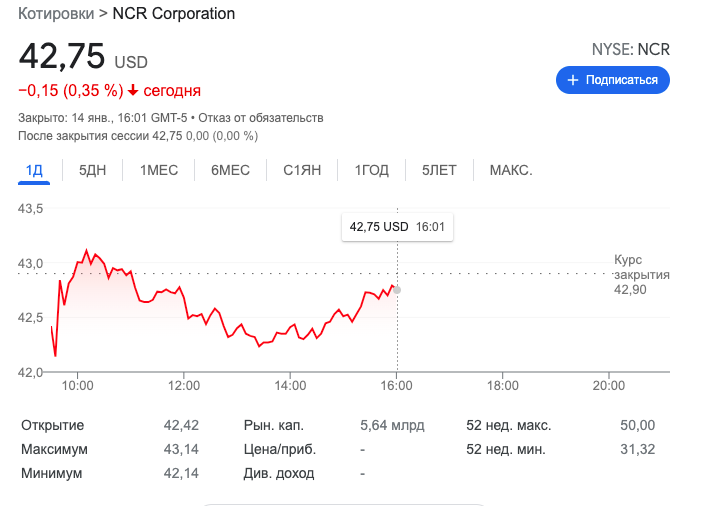Switch to the 5ДН chart tab

coord(92,170)
